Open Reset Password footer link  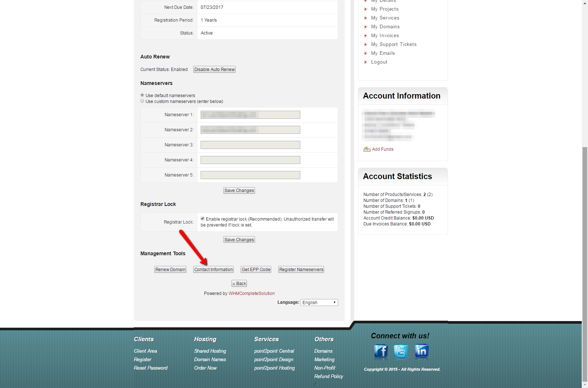click(x=151, y=368)
